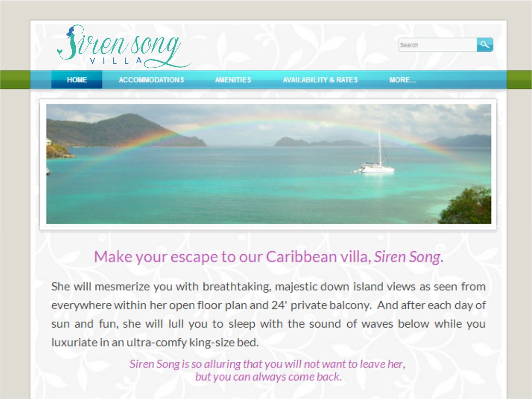
Task: Select AMENITIES in the navigation bar
Action: pyautogui.click(x=233, y=80)
